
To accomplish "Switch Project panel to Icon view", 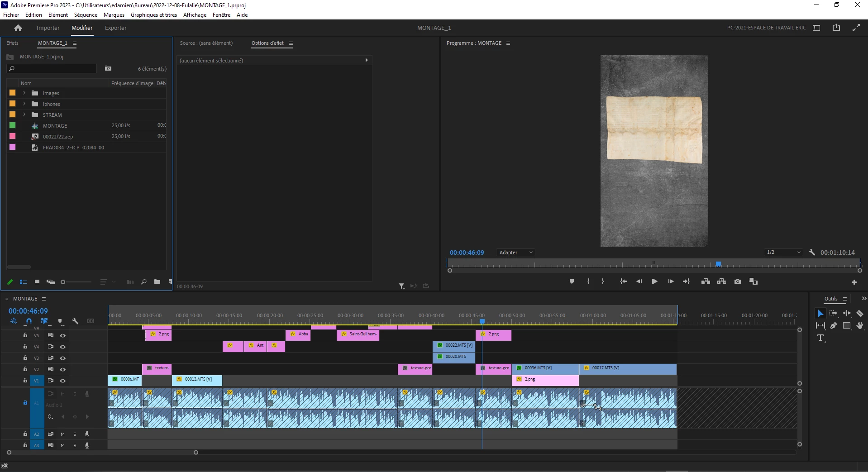I will coord(37,282).
